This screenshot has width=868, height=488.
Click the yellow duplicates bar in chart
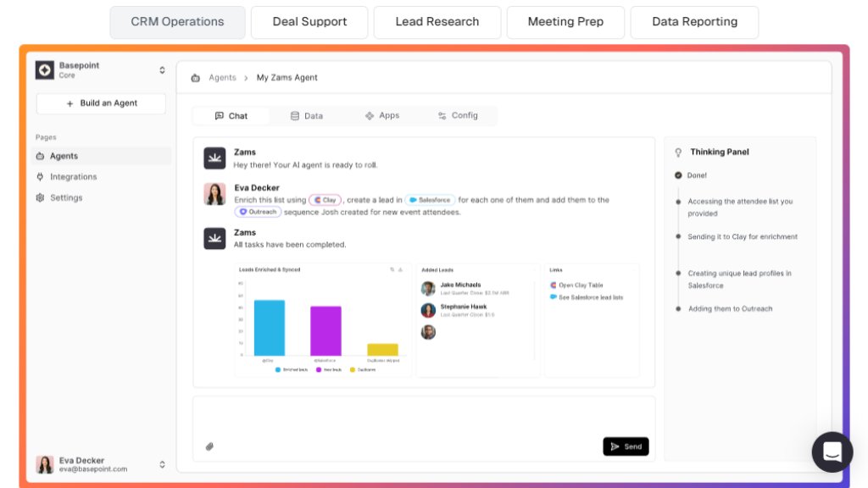coord(382,350)
